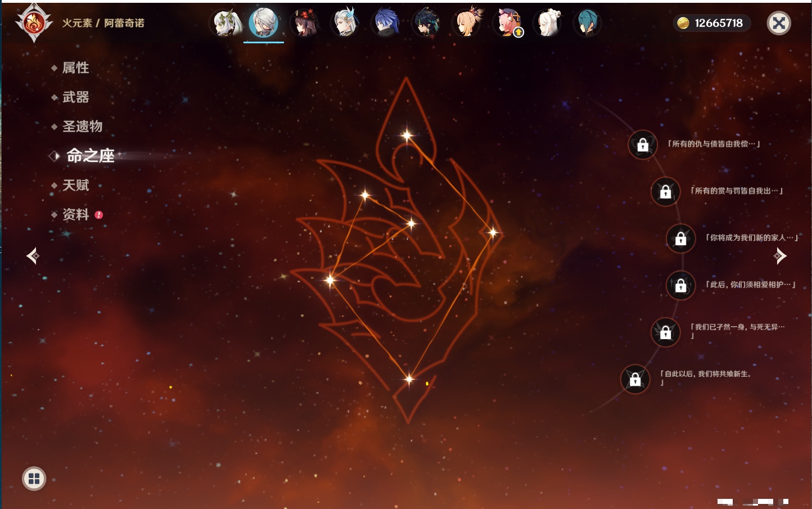Pick the teal short-haired avatar
Image resolution: width=812 pixels, height=509 pixels.
click(587, 23)
